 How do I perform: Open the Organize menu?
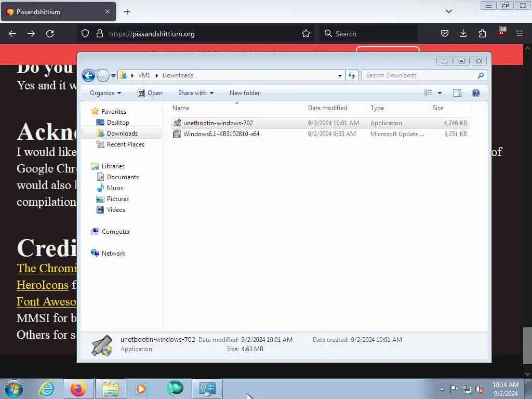[105, 93]
